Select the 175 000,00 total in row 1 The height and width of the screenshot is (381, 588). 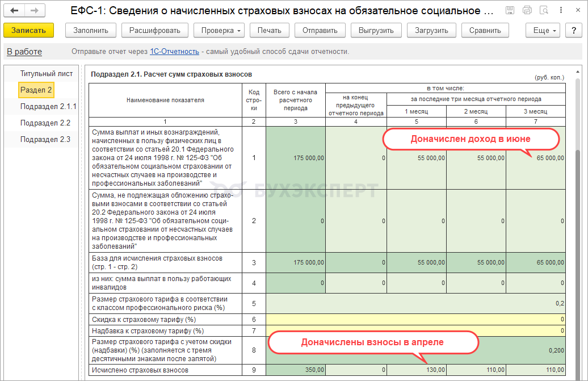click(296, 158)
